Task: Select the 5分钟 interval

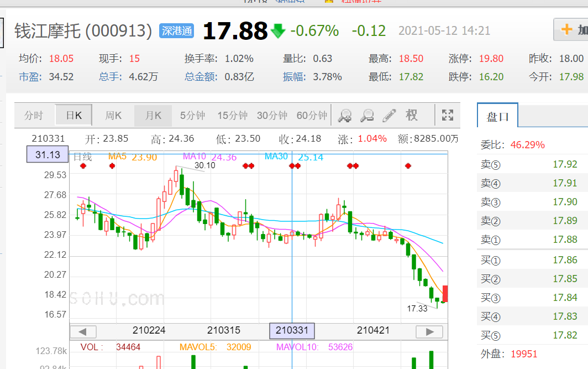Action: 192,115
